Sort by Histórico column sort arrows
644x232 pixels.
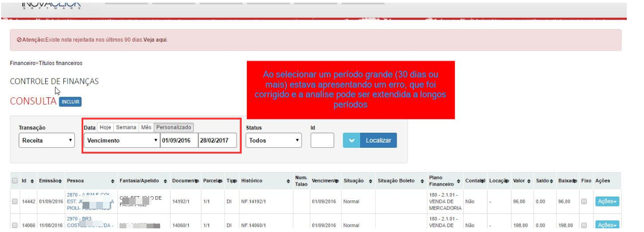tap(288, 181)
